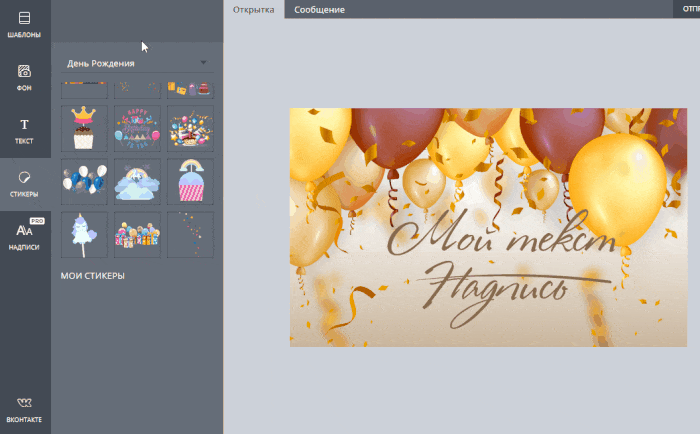Open the Надписи PRO captions panel

point(24,235)
